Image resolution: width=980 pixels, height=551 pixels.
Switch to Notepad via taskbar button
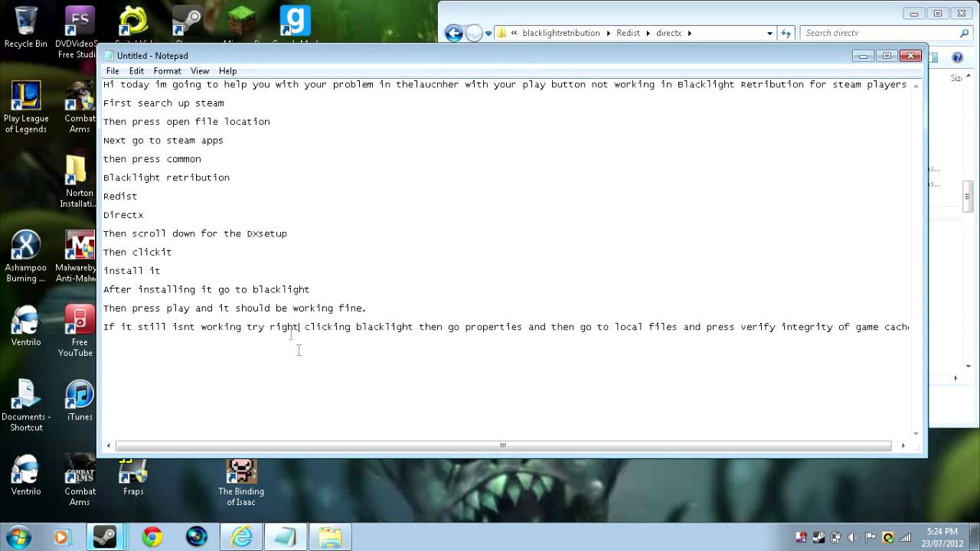tap(286, 537)
